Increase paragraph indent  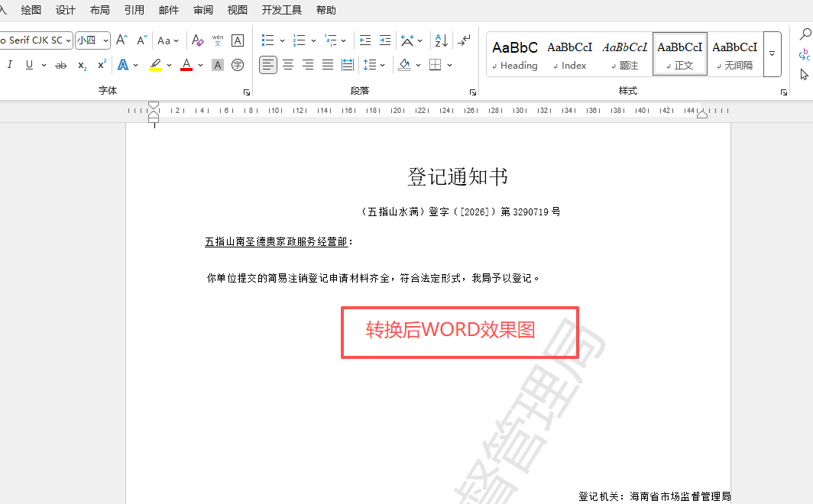tap(385, 40)
